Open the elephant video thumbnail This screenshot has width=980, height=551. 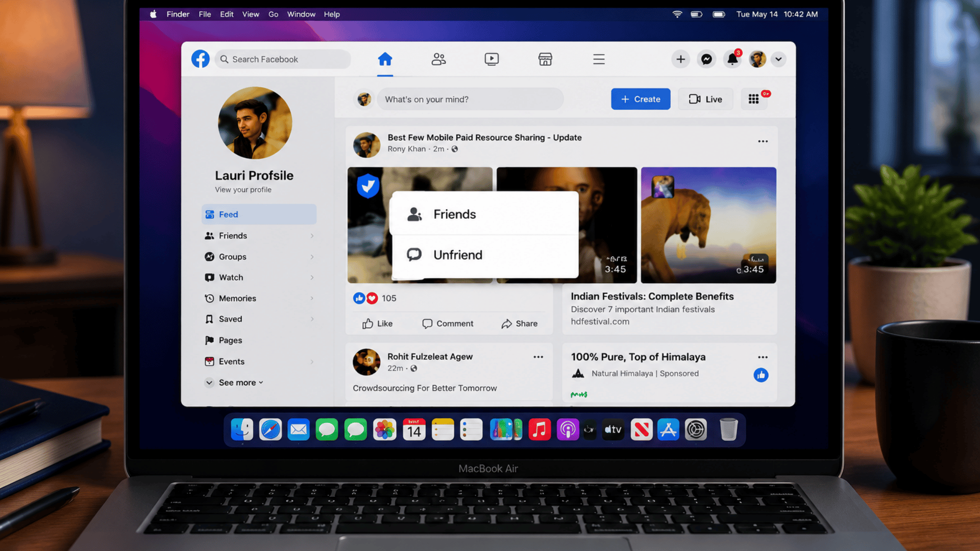708,225
